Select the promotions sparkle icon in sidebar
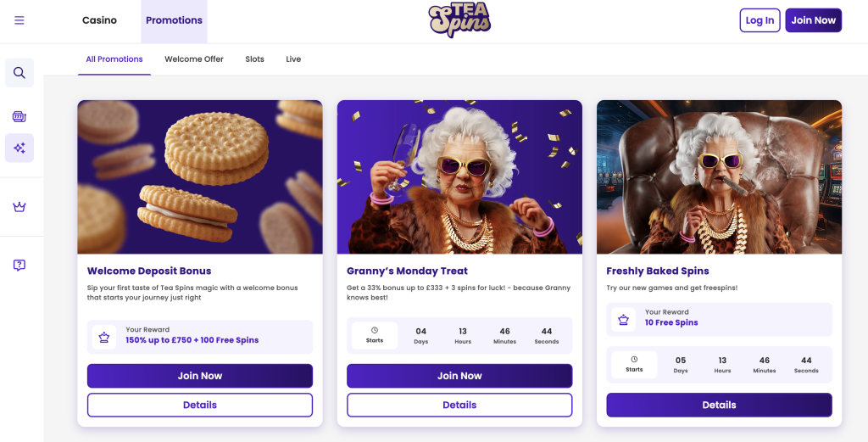The height and width of the screenshot is (442, 868). click(19, 148)
